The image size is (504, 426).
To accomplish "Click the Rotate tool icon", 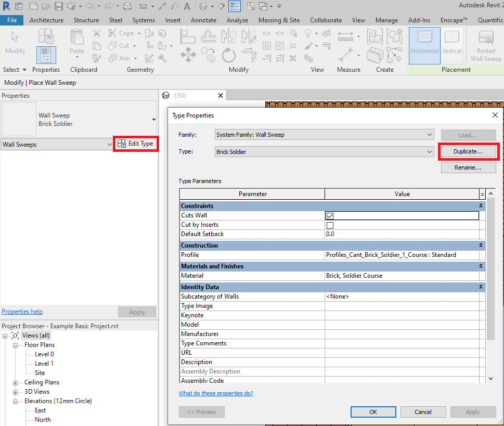I will click(x=228, y=55).
